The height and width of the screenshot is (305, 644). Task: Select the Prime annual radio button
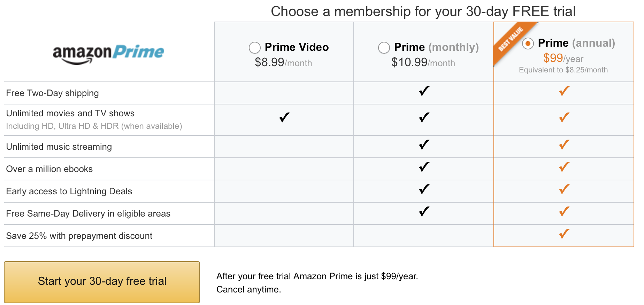[528, 44]
